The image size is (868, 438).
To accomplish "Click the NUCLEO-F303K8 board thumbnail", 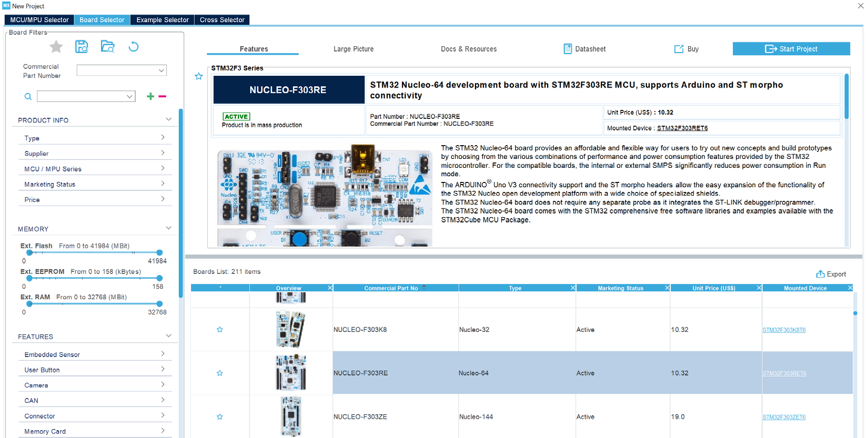I will point(290,330).
